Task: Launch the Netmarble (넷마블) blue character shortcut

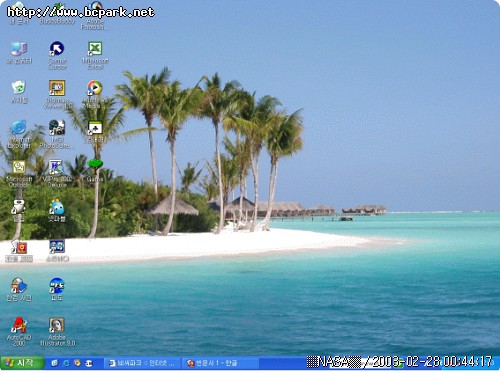Action: click(57, 211)
